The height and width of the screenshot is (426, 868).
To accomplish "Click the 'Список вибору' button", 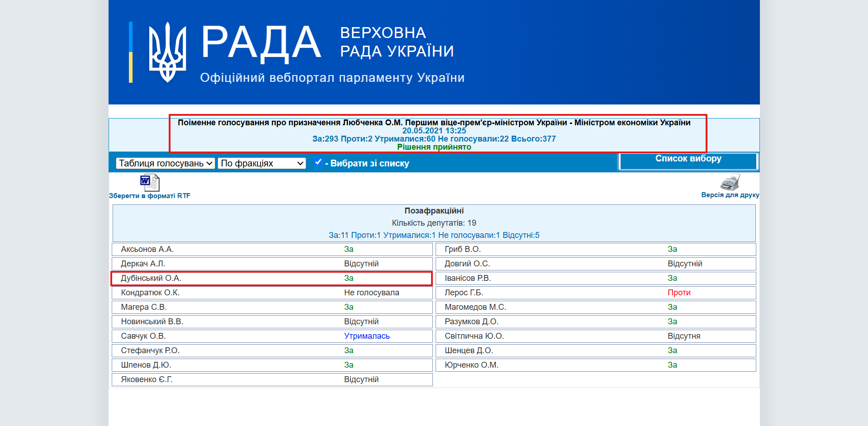I will 688,161.
